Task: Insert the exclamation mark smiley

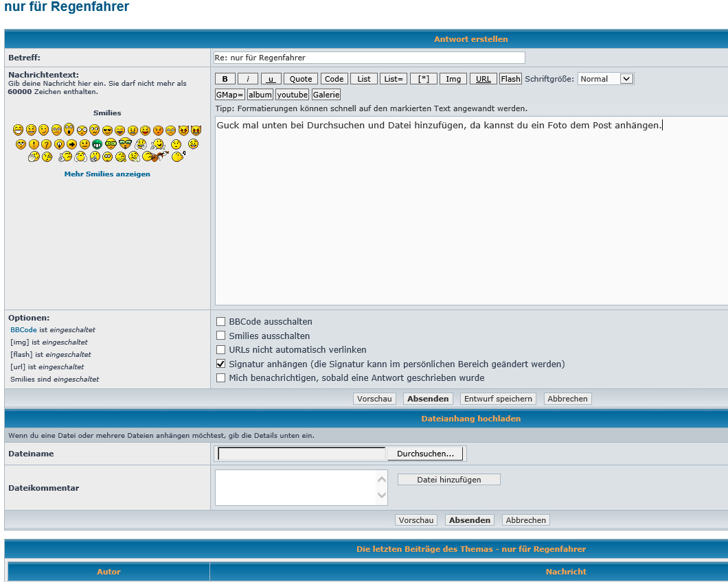Action: [34, 144]
